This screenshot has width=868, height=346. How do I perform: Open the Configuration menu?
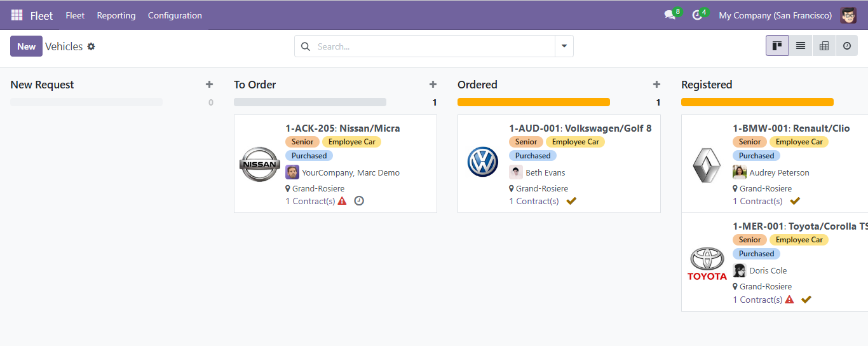tap(175, 15)
